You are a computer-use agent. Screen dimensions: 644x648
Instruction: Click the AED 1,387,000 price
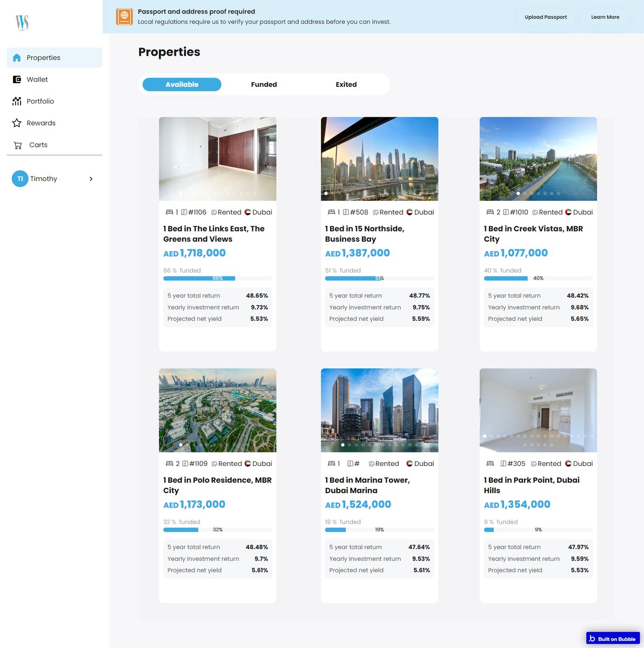[x=357, y=253]
